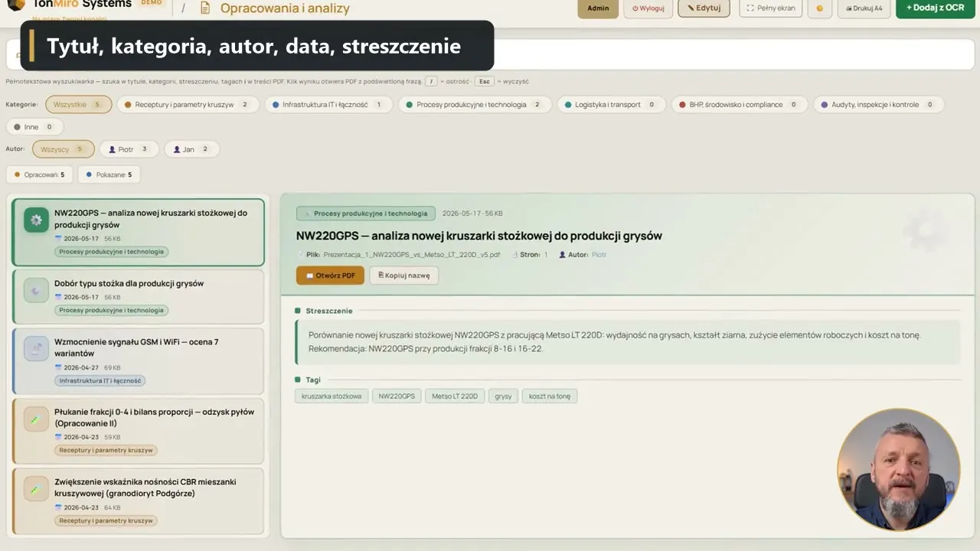This screenshot has height=551, width=980.
Task: Click the Procesy produkcyjne badge in detail panel
Action: pos(366,214)
